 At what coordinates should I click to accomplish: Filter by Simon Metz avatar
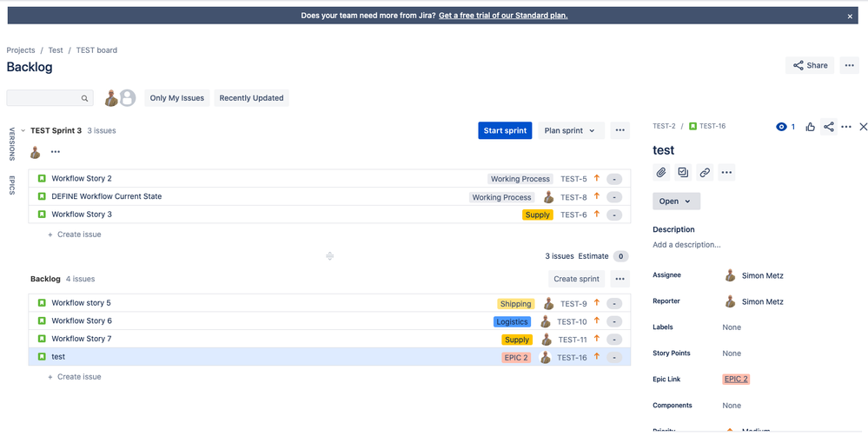111,98
